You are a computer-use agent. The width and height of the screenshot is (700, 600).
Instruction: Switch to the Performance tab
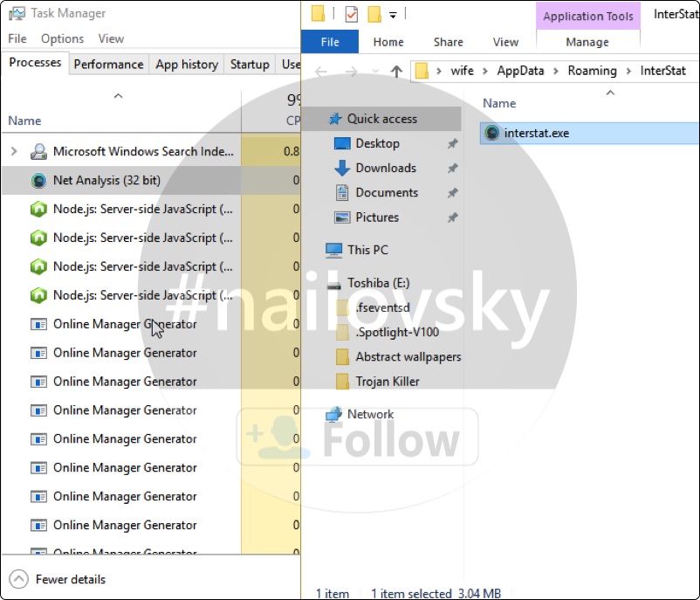point(108,64)
